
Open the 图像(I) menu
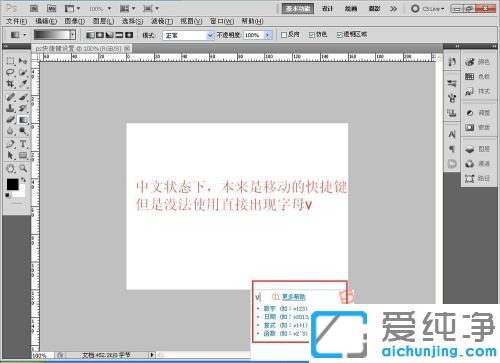coord(74,21)
